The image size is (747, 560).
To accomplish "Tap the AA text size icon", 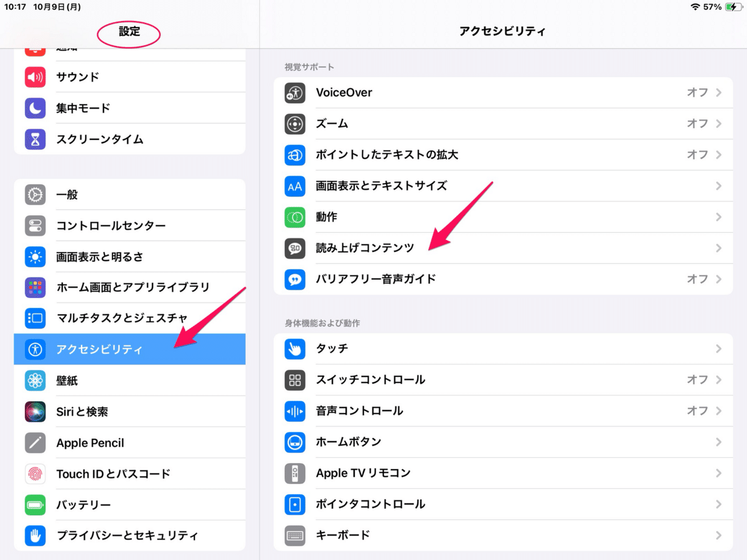I will [x=295, y=186].
